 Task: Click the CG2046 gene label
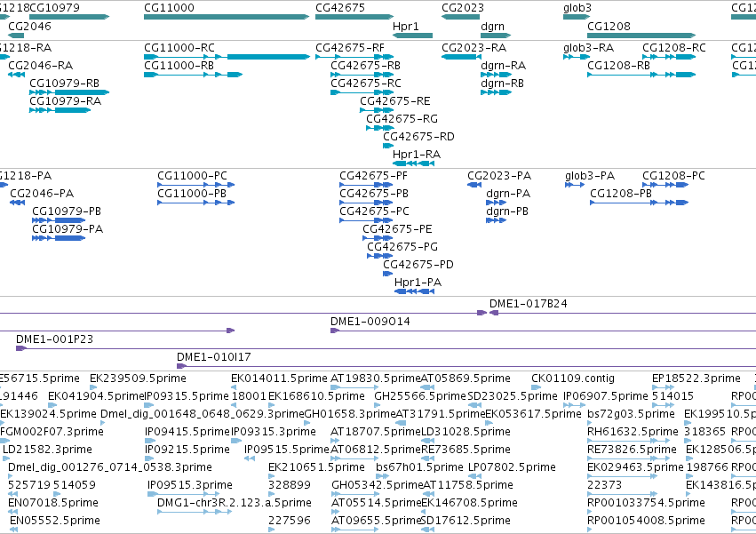[30, 26]
